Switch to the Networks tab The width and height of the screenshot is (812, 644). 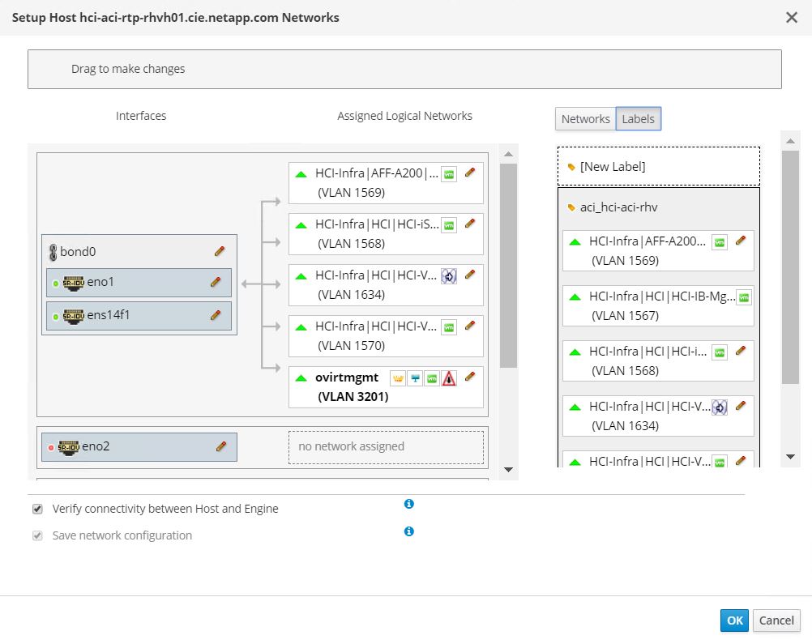point(585,119)
